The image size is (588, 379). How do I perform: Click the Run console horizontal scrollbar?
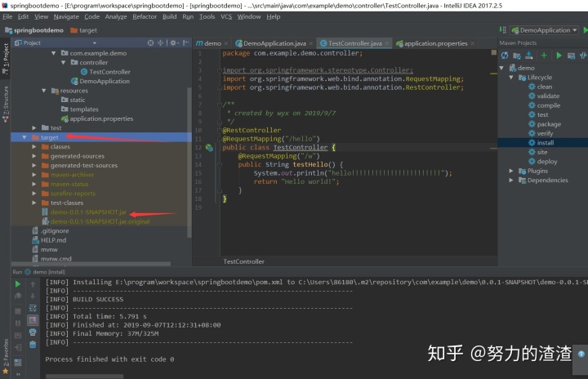84,376
